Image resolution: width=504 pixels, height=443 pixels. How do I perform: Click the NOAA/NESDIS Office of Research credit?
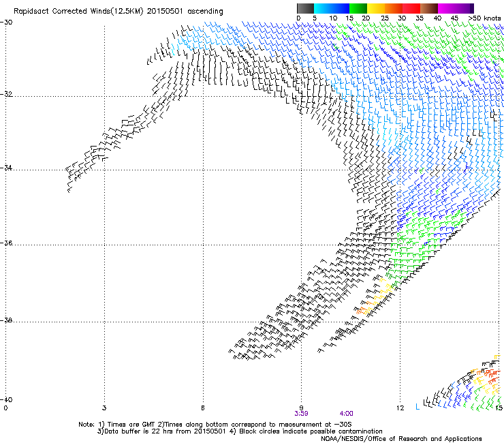click(x=401, y=438)
